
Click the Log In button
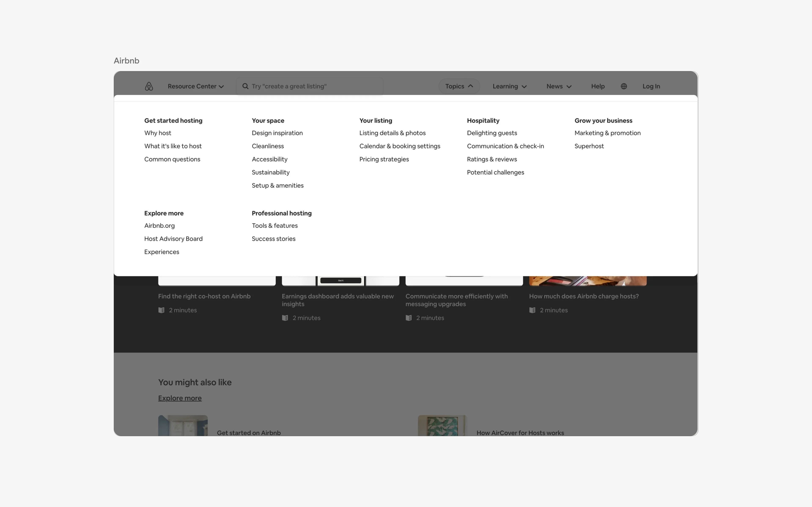[651, 86]
